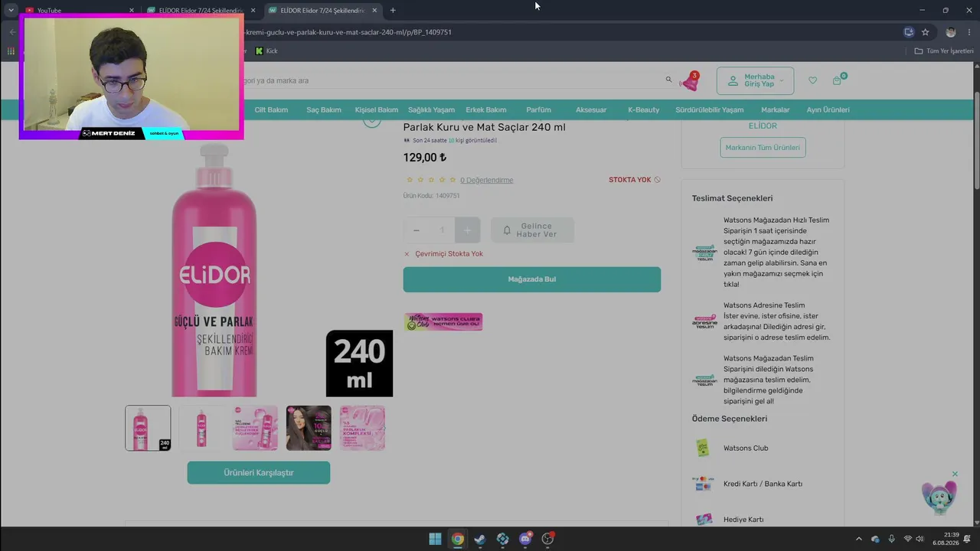Open the Erkek Bakım category menu
This screenshot has height=551, width=980.
[486, 109]
